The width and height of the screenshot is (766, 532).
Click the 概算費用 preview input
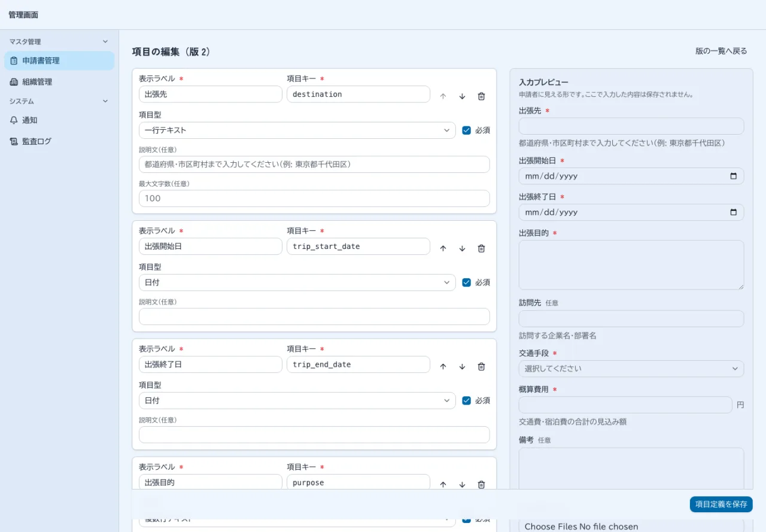(x=625, y=405)
